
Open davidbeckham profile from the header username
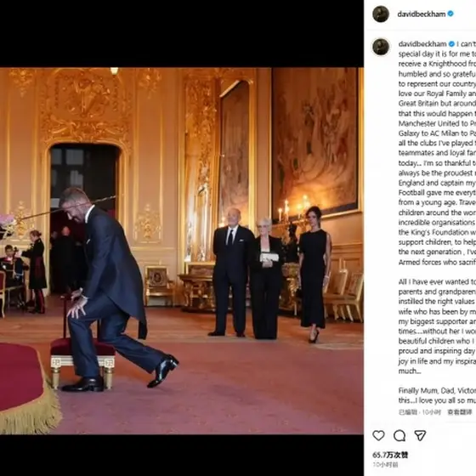point(422,14)
